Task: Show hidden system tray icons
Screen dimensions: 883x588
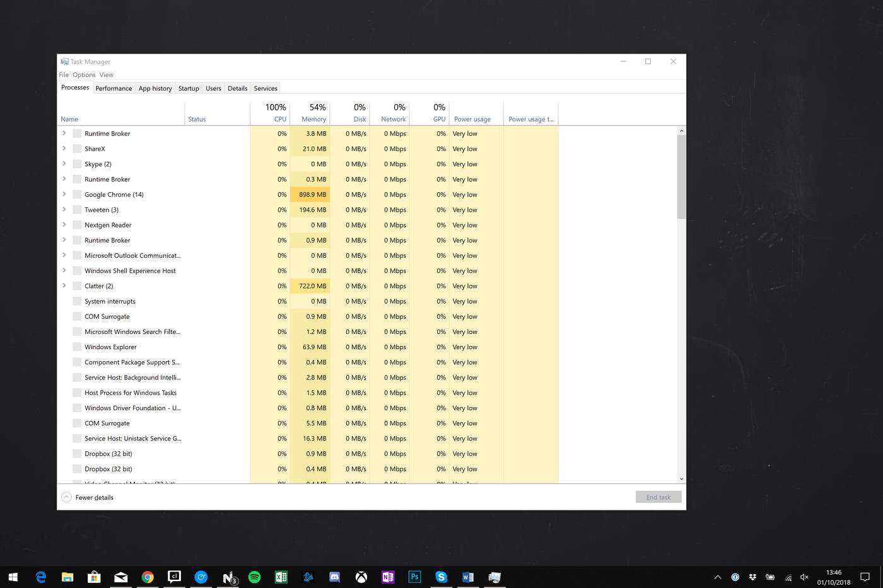Action: (x=718, y=577)
